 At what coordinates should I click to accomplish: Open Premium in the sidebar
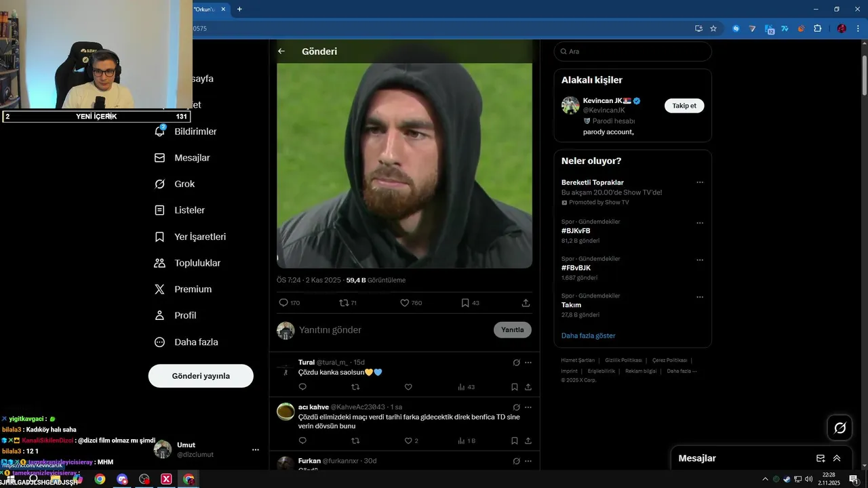click(x=183, y=289)
